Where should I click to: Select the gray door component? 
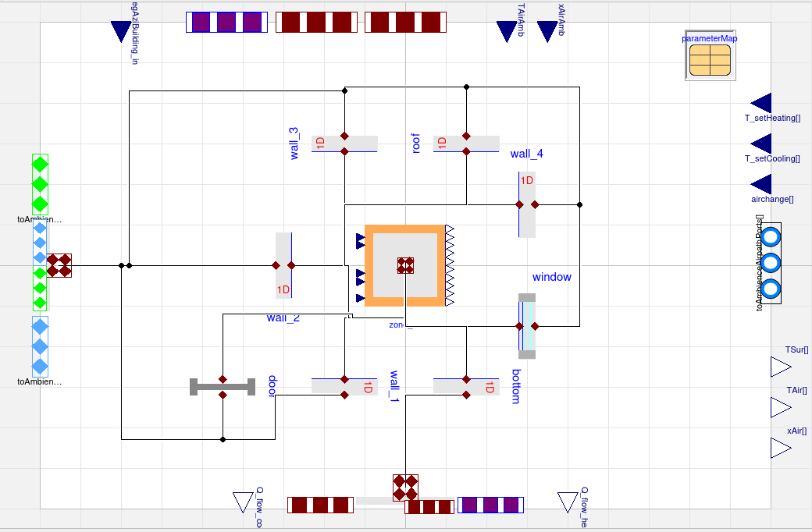click(223, 387)
